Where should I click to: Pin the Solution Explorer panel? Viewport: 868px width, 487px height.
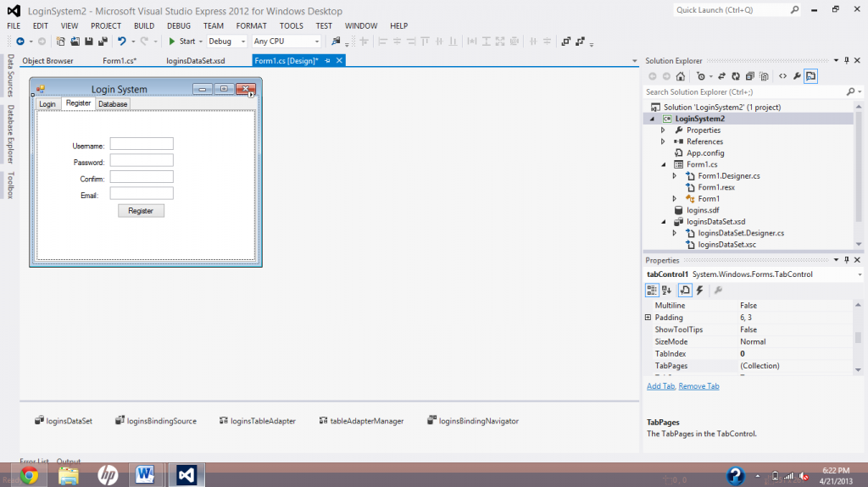click(x=847, y=60)
